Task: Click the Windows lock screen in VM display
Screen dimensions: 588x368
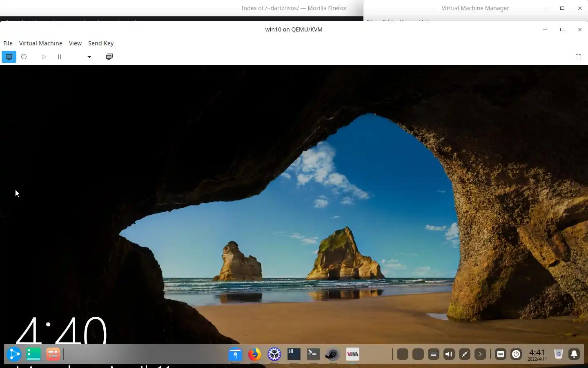Action: 294,204
